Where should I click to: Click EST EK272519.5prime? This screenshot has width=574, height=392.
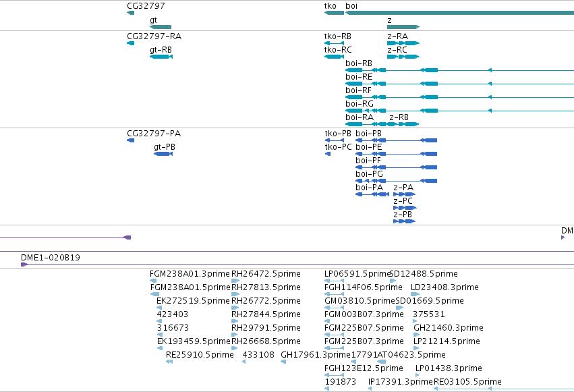159,308
